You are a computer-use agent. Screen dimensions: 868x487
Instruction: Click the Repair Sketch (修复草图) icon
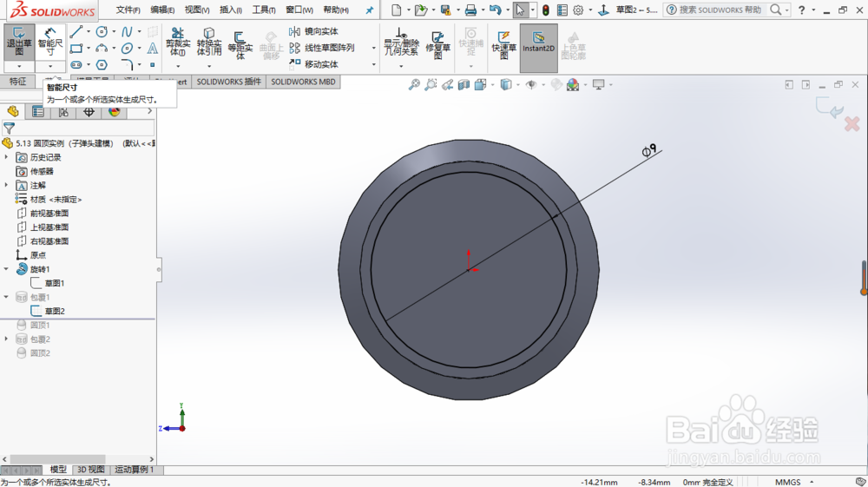point(437,44)
